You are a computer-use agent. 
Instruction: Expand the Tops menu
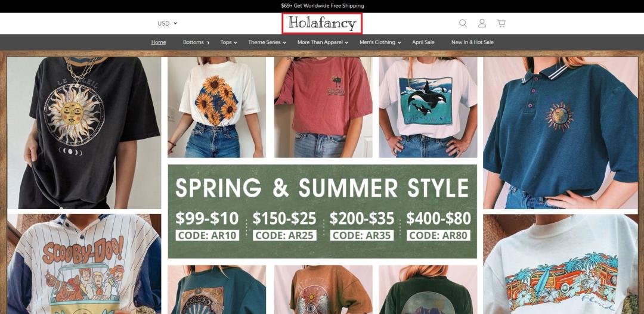(x=229, y=42)
